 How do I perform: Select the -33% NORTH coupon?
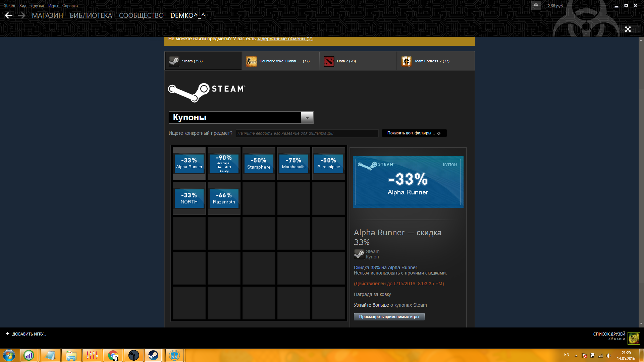click(189, 198)
